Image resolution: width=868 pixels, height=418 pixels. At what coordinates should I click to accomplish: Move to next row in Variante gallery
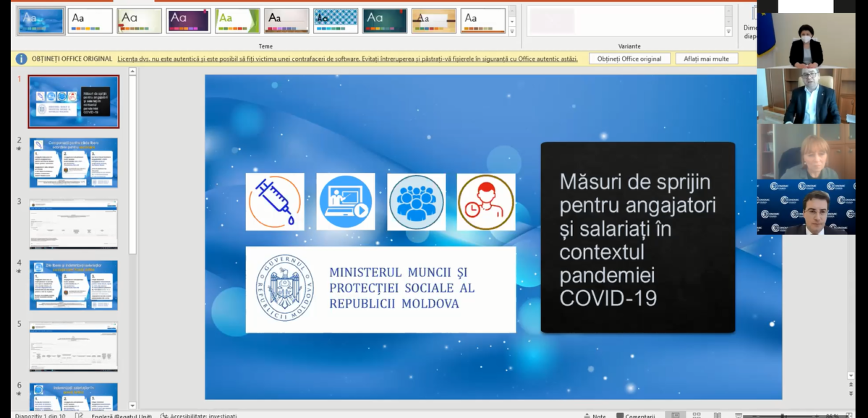click(728, 22)
